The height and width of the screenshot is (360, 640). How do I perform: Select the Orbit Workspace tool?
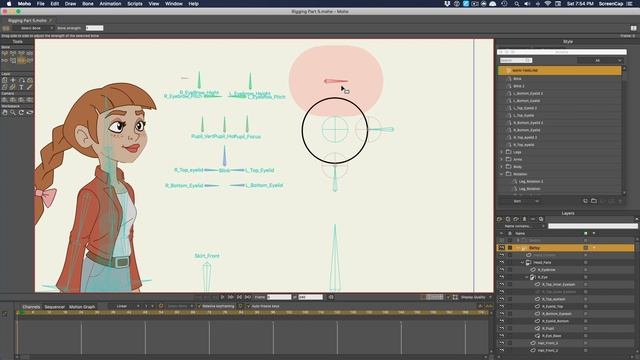pos(29,112)
